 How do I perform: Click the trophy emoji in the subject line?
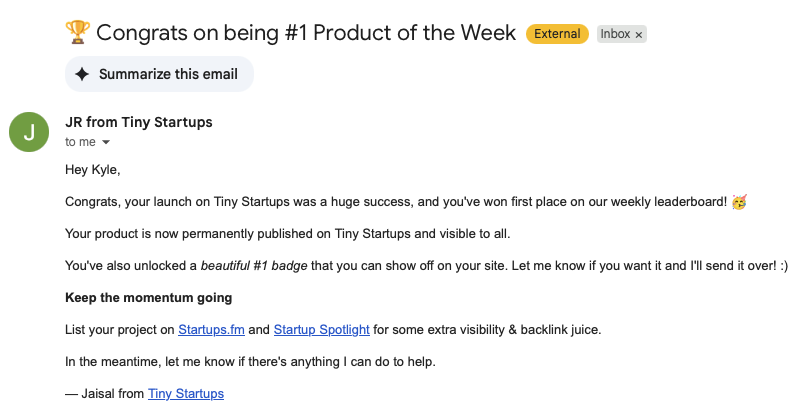pyautogui.click(x=77, y=33)
